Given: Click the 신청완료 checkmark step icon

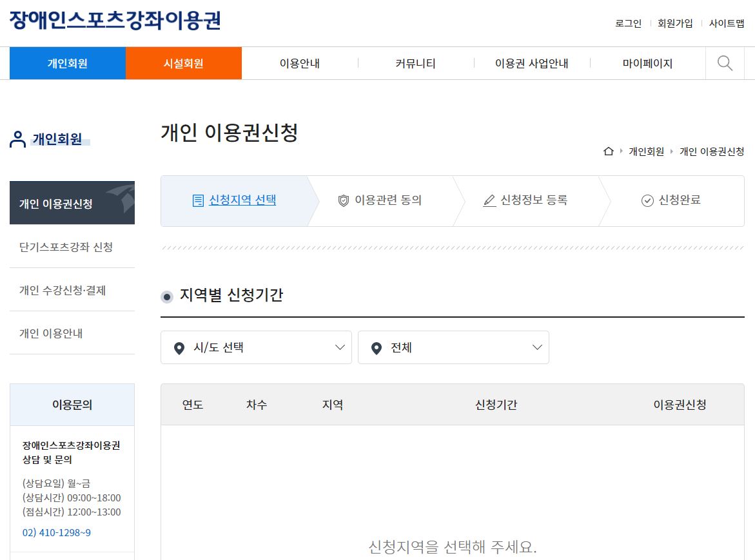Looking at the screenshot, I should [646, 200].
